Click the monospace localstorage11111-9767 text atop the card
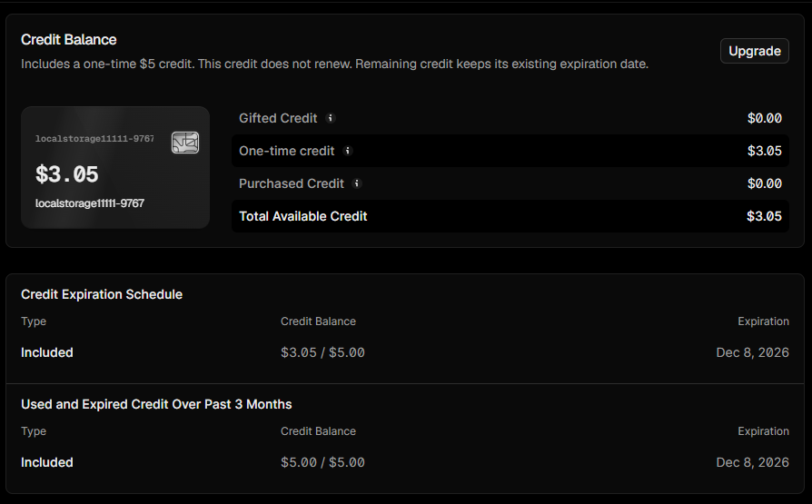Image resolution: width=812 pixels, height=504 pixels. click(94, 138)
